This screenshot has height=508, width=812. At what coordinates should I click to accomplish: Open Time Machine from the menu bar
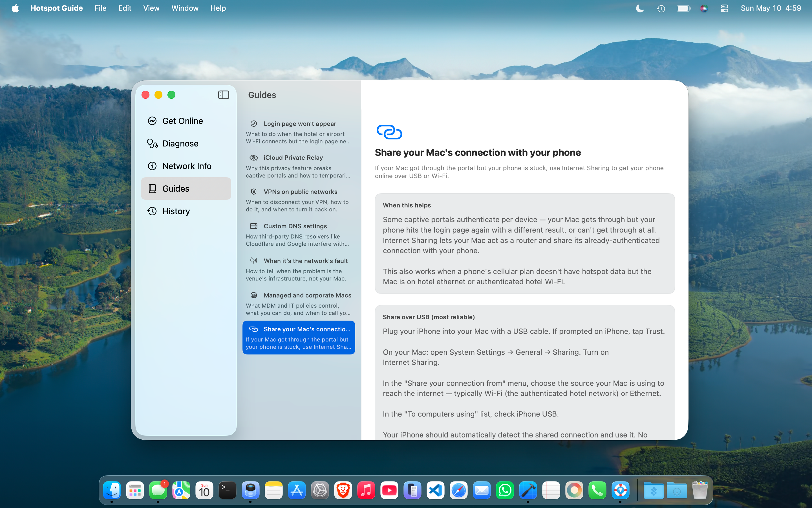point(661,8)
